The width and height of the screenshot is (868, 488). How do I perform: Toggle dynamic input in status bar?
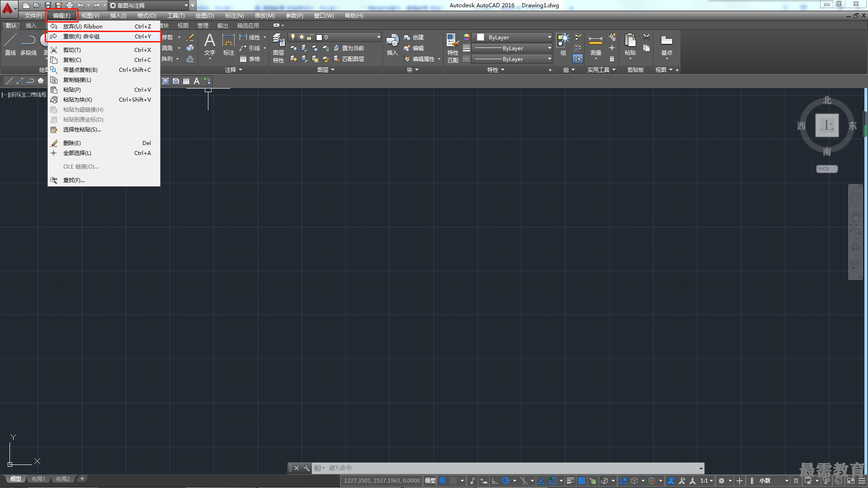pyautogui.click(x=484, y=481)
